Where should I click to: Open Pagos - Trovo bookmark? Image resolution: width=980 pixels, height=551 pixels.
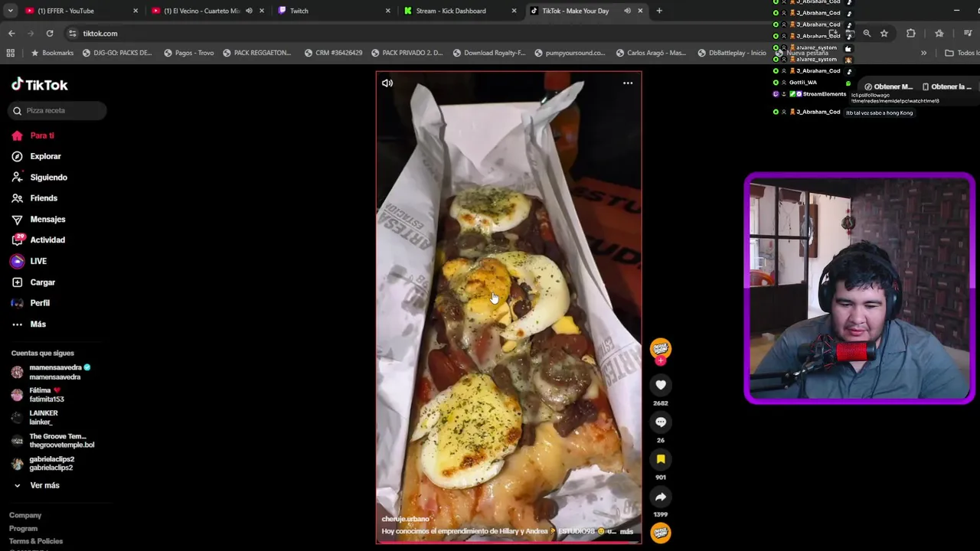(x=188, y=53)
